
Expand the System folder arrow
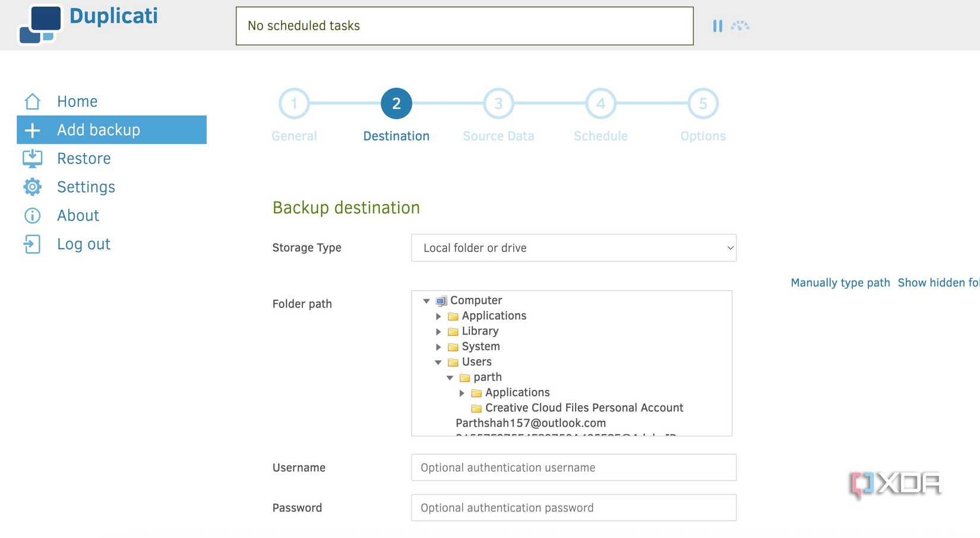coord(438,347)
